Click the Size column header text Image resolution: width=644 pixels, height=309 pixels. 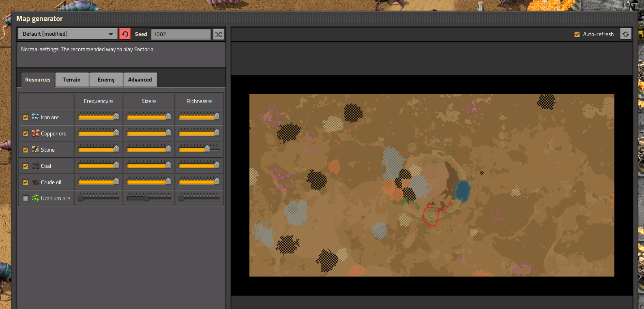(x=146, y=101)
